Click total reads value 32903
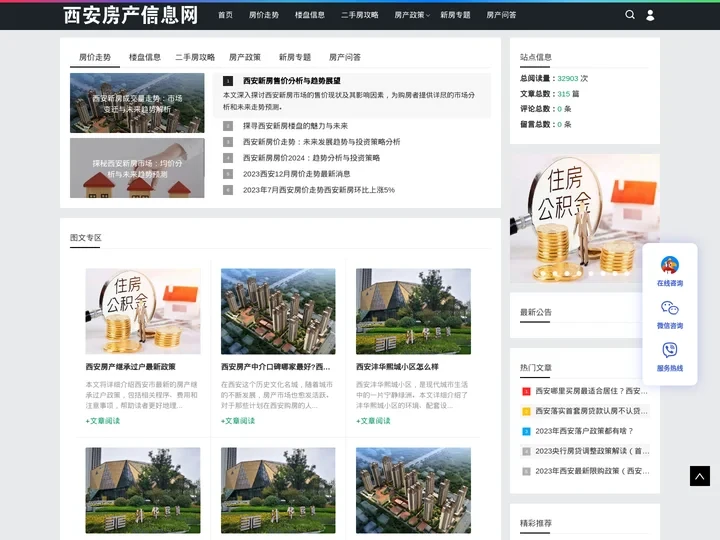 (x=568, y=79)
